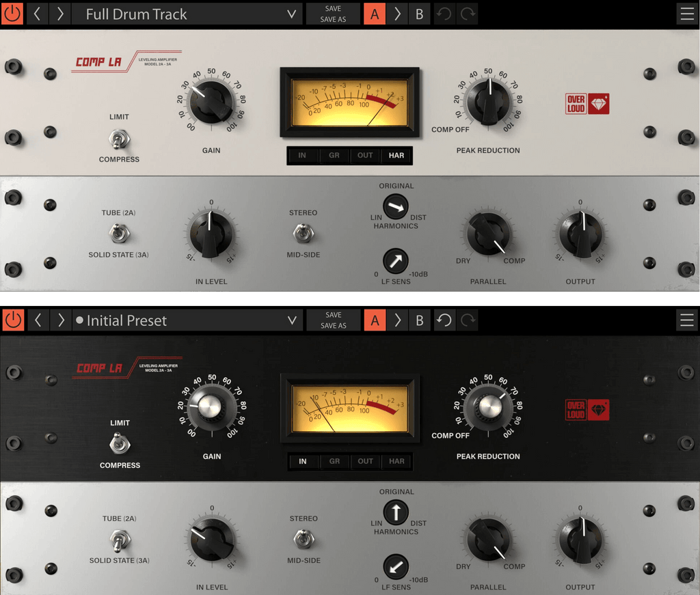The image size is (700, 595).
Task: Click undo arrow in bottom plugin toolbar
Action: click(444, 320)
